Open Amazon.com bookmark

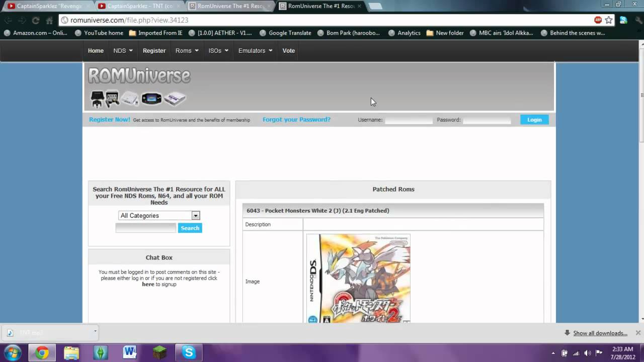[x=35, y=33]
